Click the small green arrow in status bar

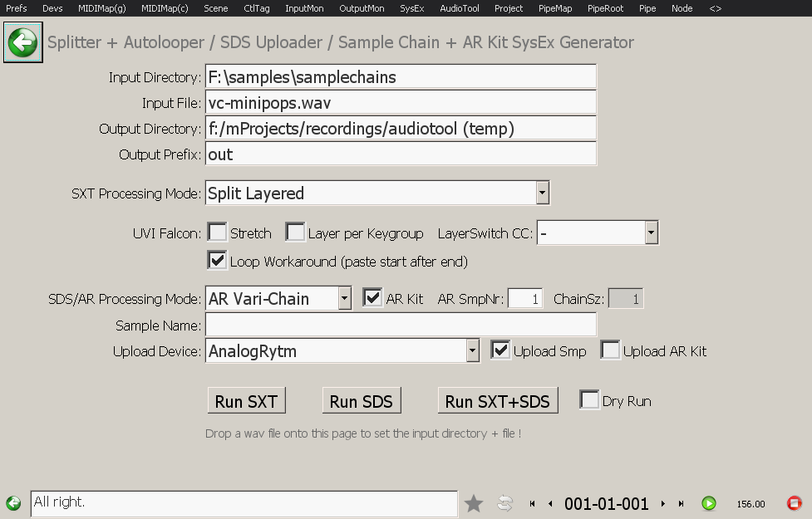pos(13,503)
